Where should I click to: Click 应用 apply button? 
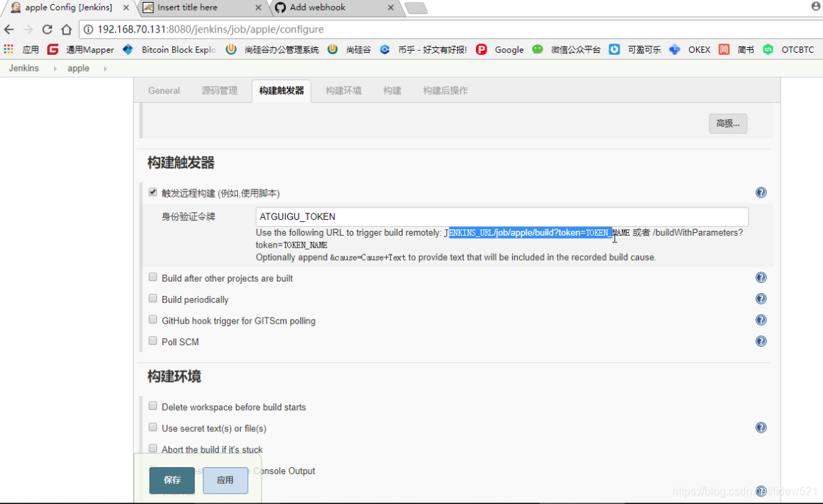(225, 480)
